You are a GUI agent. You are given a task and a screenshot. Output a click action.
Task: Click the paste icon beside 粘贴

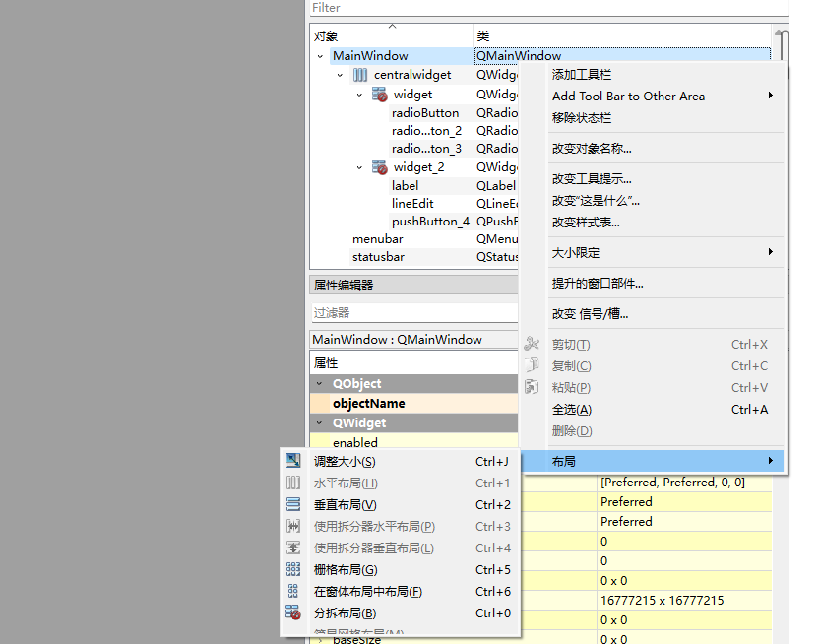click(x=531, y=387)
